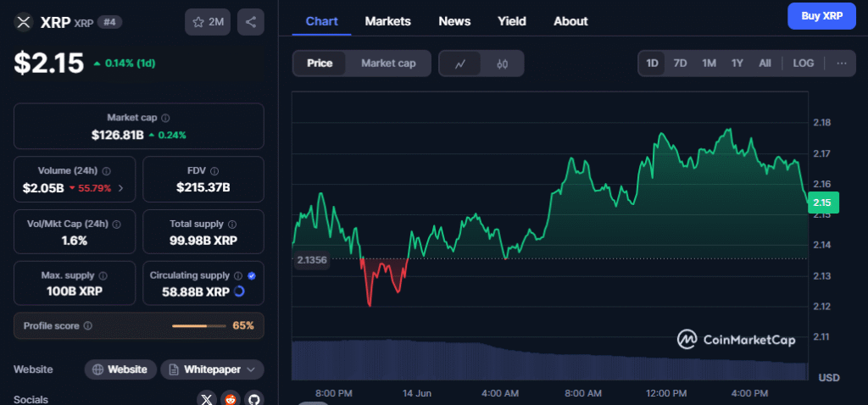
Task: Show Total supply info icon
Action: click(232, 224)
